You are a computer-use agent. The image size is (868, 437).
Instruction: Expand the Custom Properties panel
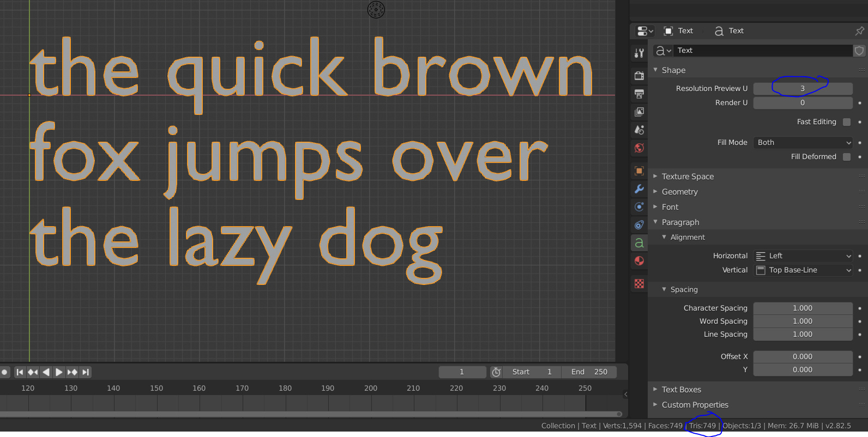[695, 405]
